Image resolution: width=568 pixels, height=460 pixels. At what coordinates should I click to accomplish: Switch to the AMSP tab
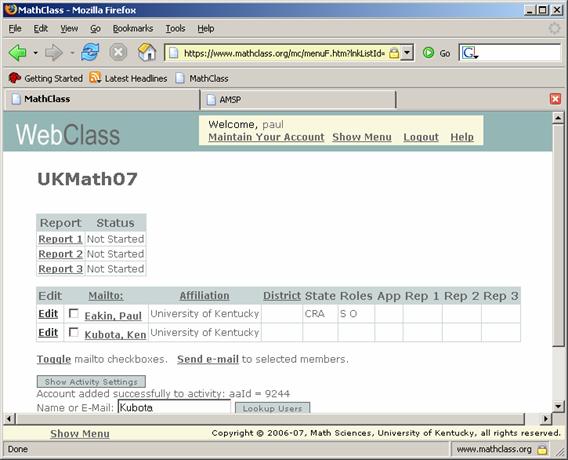click(x=298, y=100)
